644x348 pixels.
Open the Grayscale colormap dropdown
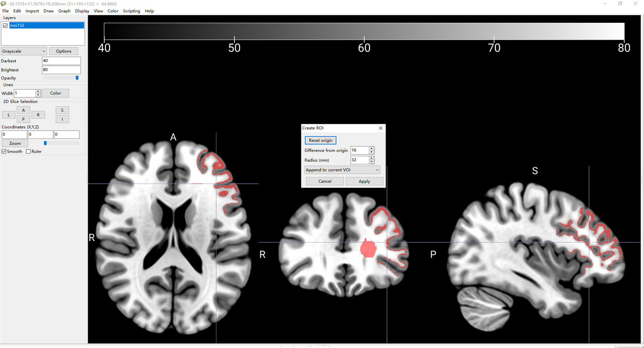coord(23,51)
